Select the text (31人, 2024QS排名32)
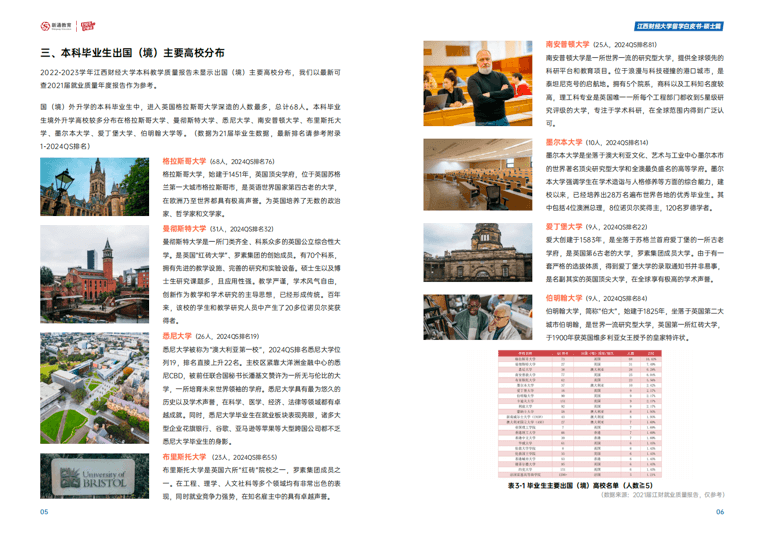This screenshot has height=536, width=763. point(242,229)
